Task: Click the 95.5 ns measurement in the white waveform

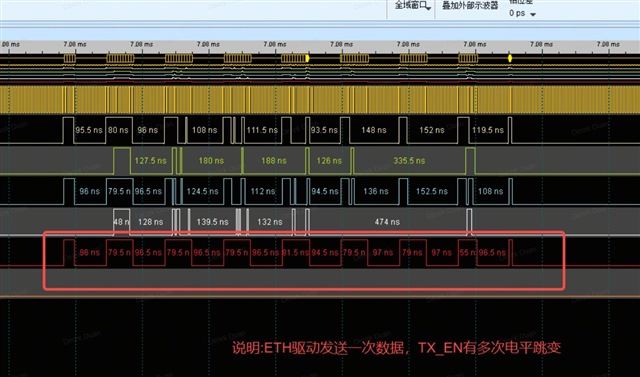Action: click(x=89, y=130)
